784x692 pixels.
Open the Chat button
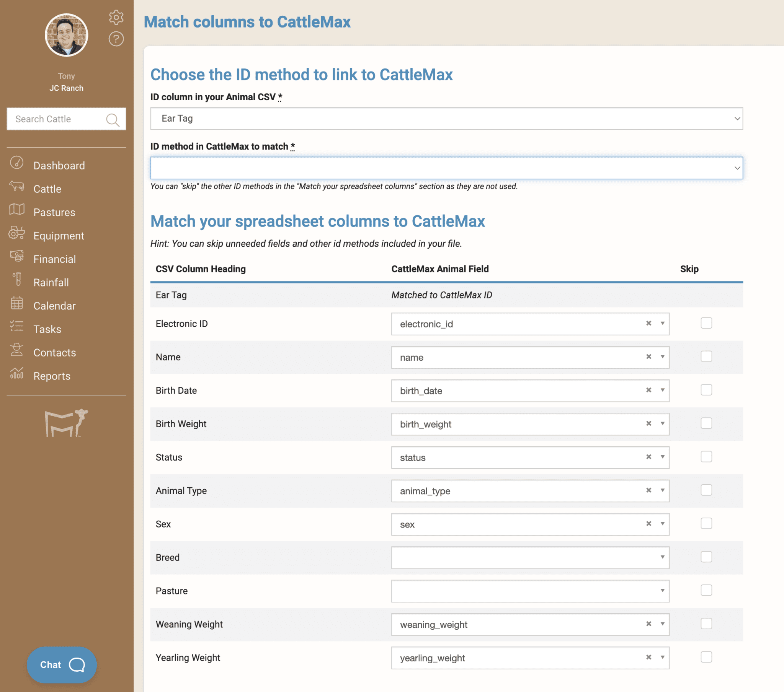pos(61,665)
